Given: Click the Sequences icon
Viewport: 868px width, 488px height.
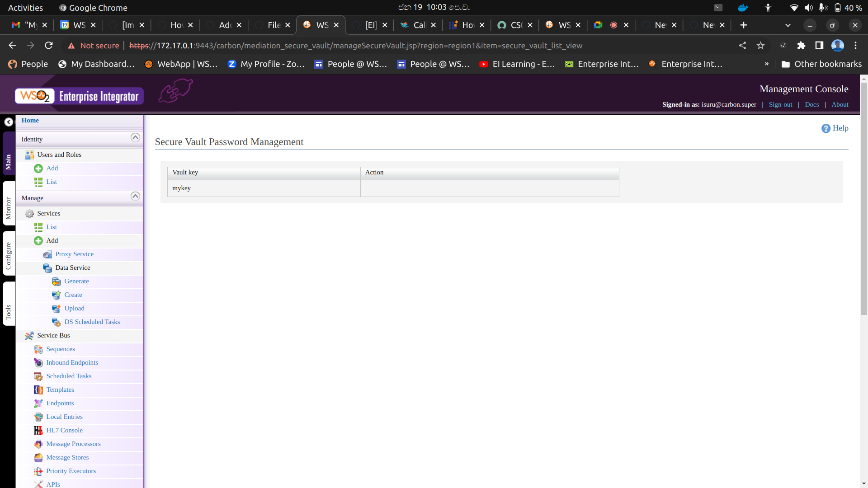Looking at the screenshot, I should (38, 349).
